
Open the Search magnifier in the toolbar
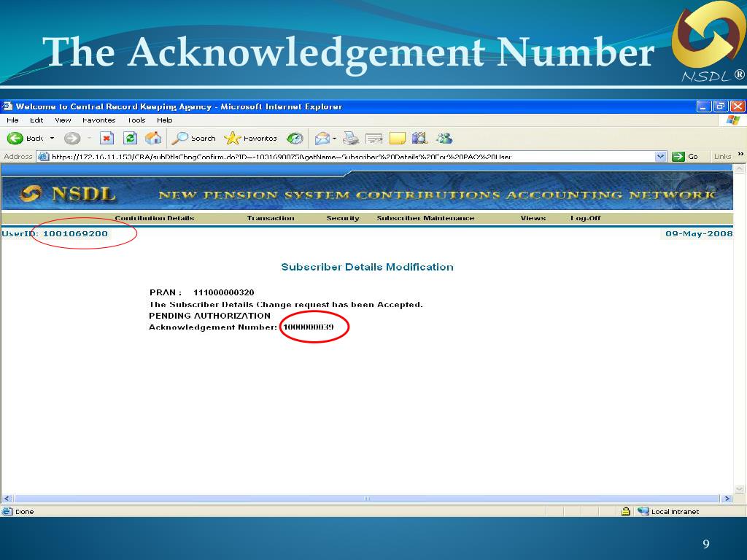[x=179, y=138]
